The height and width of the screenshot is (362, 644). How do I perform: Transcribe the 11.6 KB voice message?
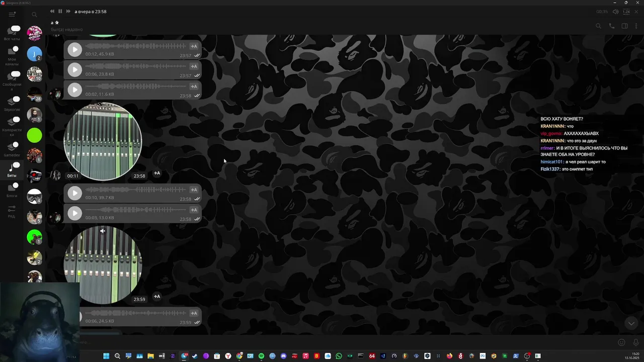194,86
